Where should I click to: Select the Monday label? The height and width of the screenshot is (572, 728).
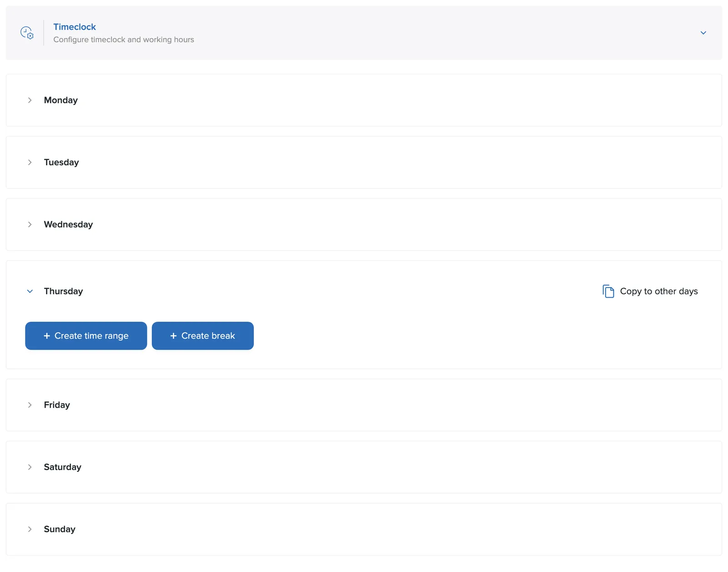61,100
